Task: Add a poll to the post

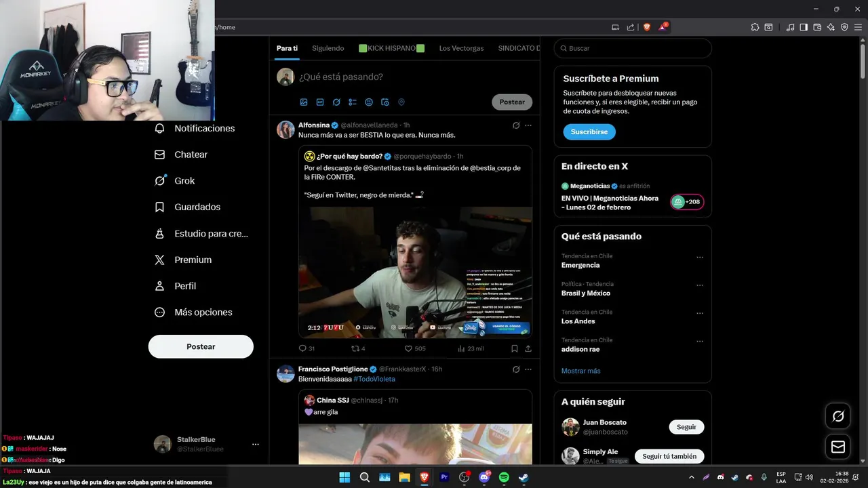Action: click(x=353, y=102)
